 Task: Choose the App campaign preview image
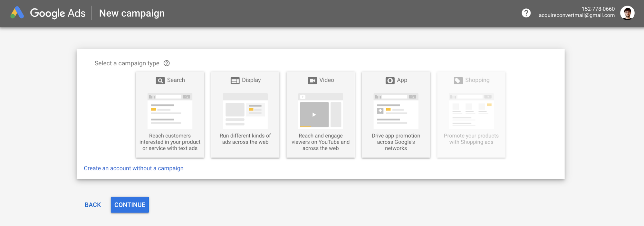396,111
